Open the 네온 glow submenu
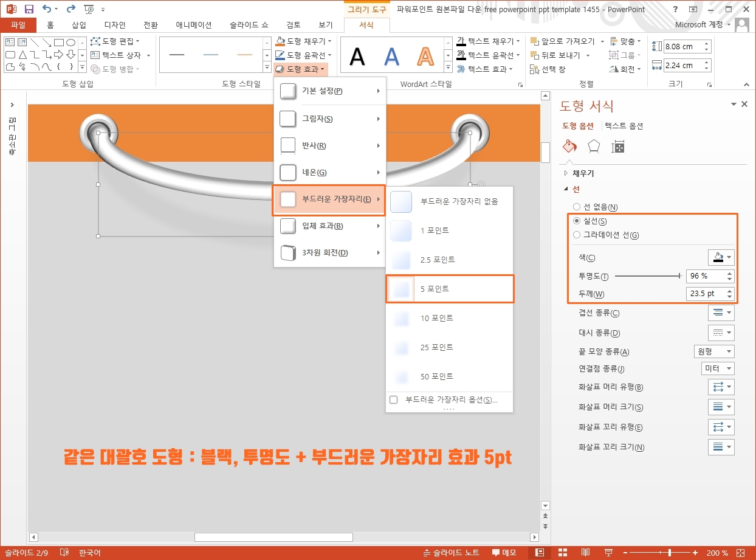Screen dimensions: 756x560 pos(330,172)
